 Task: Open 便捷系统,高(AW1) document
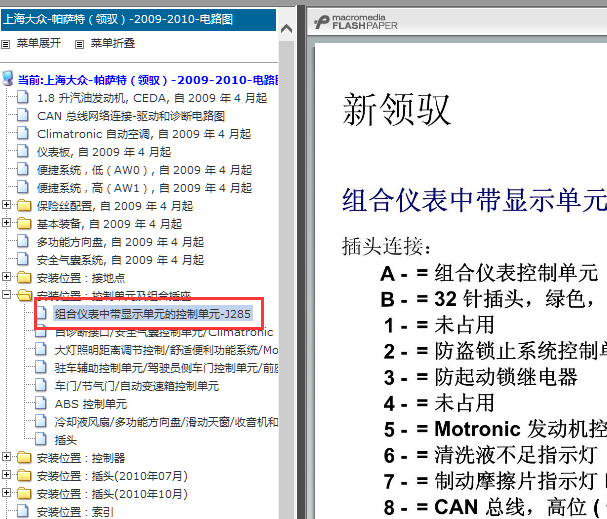click(x=144, y=188)
